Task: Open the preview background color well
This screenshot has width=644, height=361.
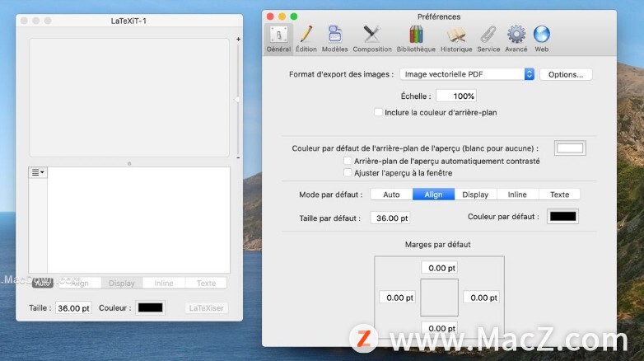Action: click(x=570, y=148)
